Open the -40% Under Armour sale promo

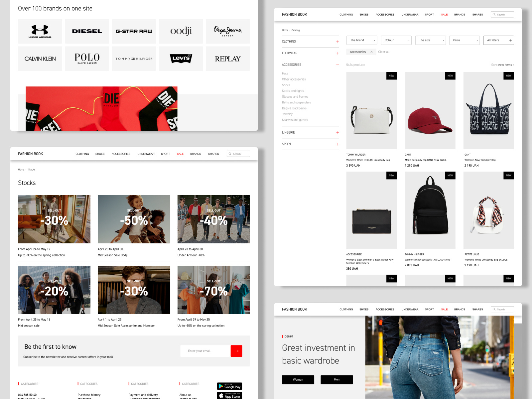214,219
